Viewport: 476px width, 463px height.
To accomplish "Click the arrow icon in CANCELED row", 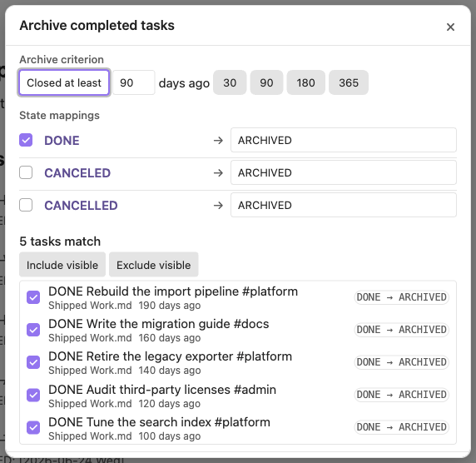I will tap(218, 173).
